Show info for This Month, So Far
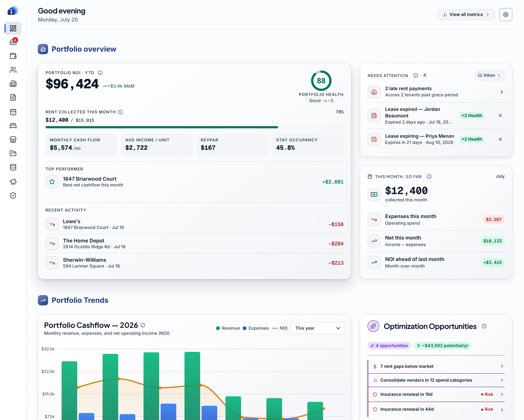 click(429, 176)
